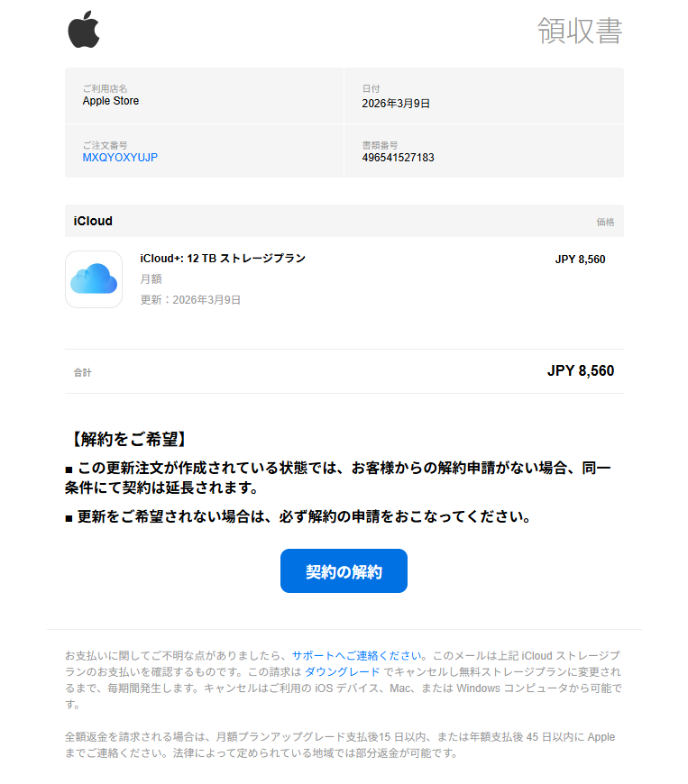Click document number 496541527183
Image resolution: width=688 pixels, height=784 pixels.
click(x=398, y=158)
